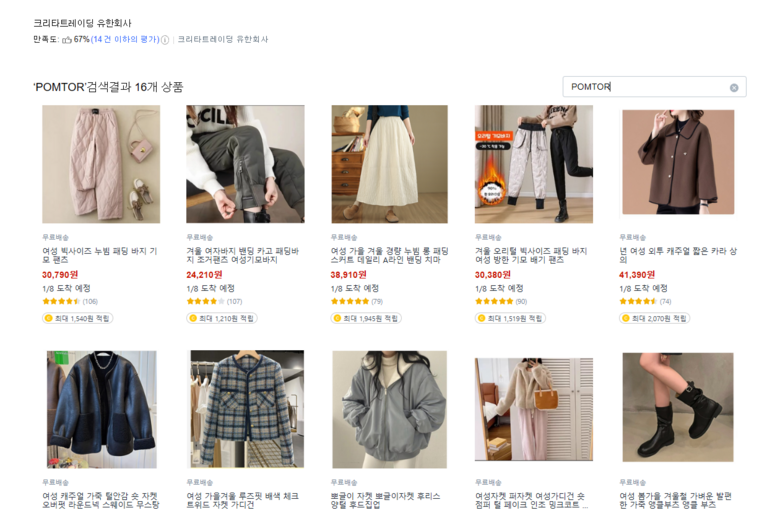
Task: Open the 크리타트레이딩 유한회사 seller link
Action: (x=222, y=40)
